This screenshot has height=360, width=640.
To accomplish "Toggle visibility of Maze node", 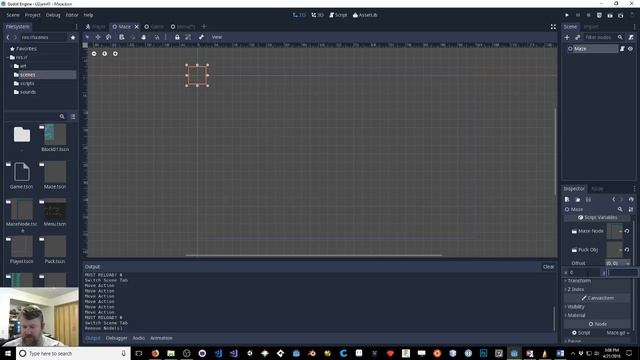I will pos(631,49).
